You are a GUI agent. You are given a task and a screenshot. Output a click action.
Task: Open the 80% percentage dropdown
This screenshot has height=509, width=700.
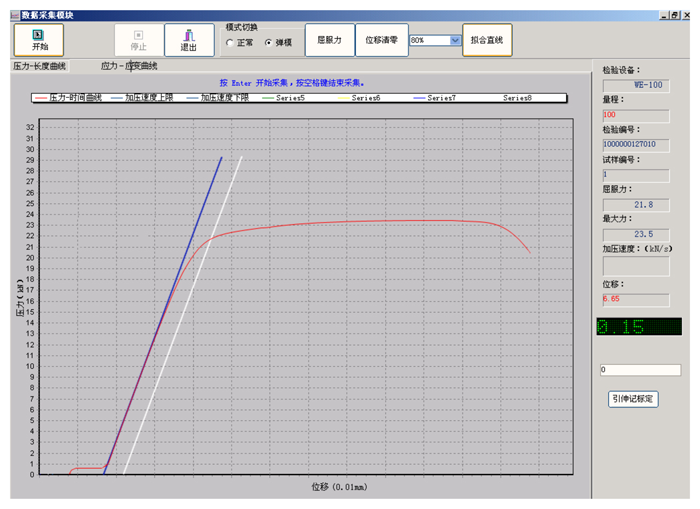(455, 40)
